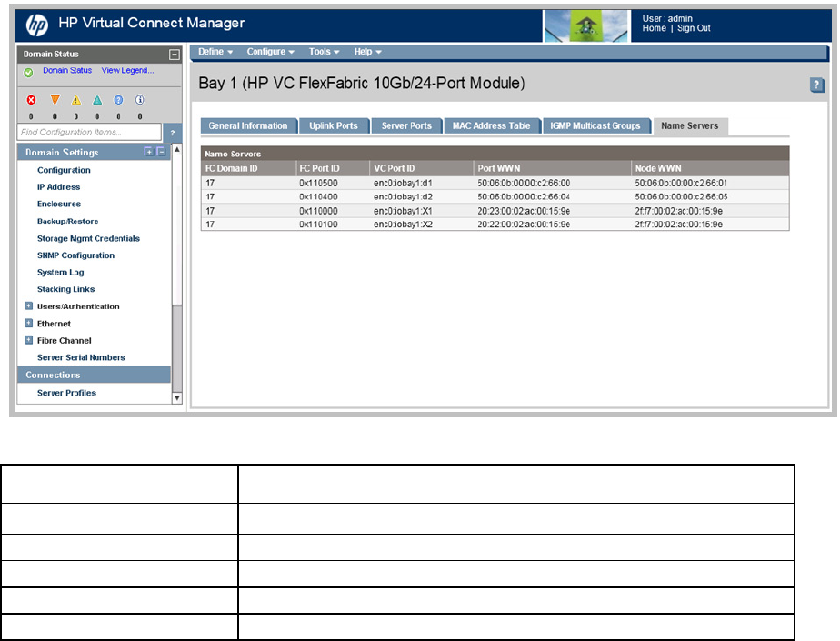Click the sidebar scroll down arrow
The height and width of the screenshot is (641, 840).
click(177, 397)
